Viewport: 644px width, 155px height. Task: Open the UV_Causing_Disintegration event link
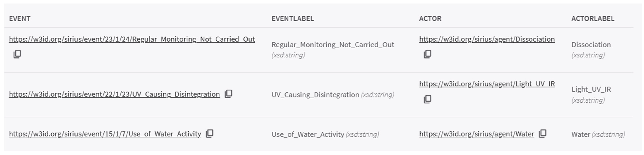[x=114, y=94]
